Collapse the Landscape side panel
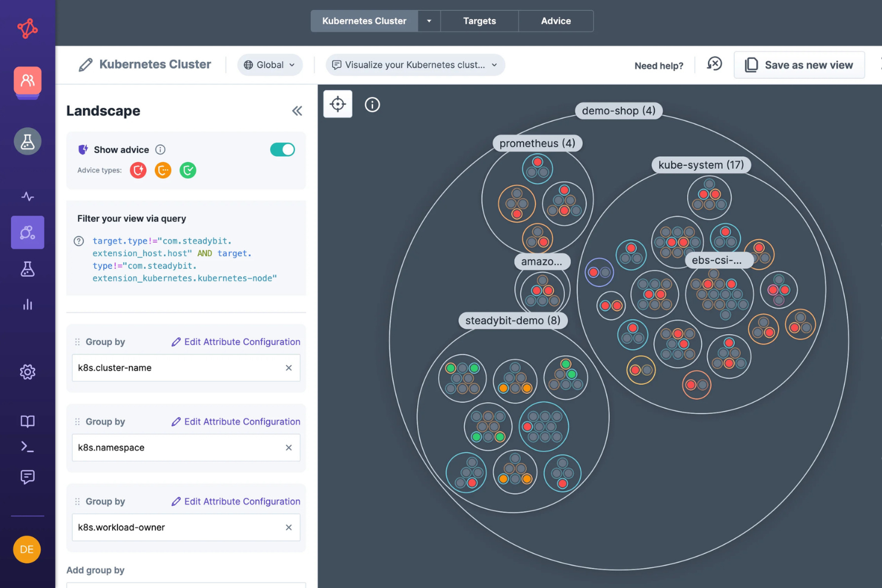Image resolution: width=882 pixels, height=588 pixels. [x=297, y=111]
